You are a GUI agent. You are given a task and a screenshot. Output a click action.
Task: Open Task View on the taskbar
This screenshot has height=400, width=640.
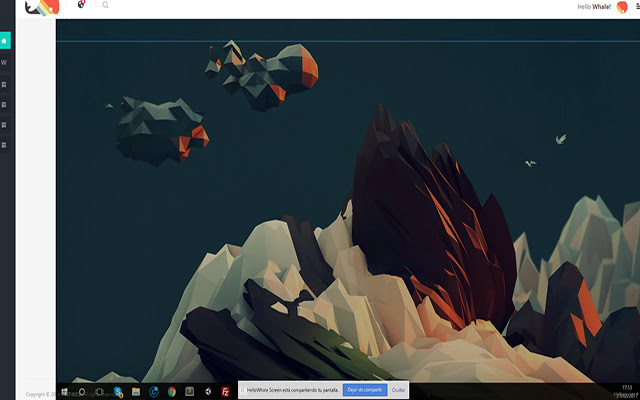pos(99,392)
